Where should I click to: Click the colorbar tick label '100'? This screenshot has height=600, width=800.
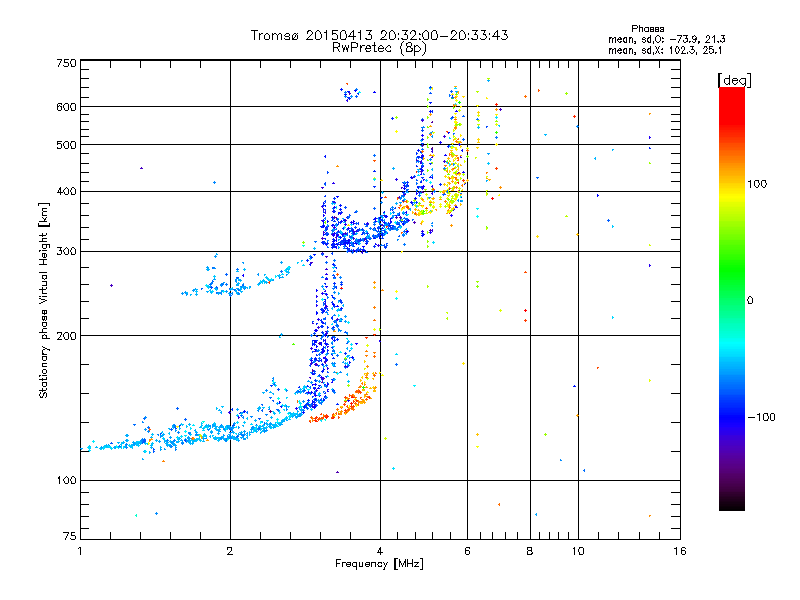point(757,184)
